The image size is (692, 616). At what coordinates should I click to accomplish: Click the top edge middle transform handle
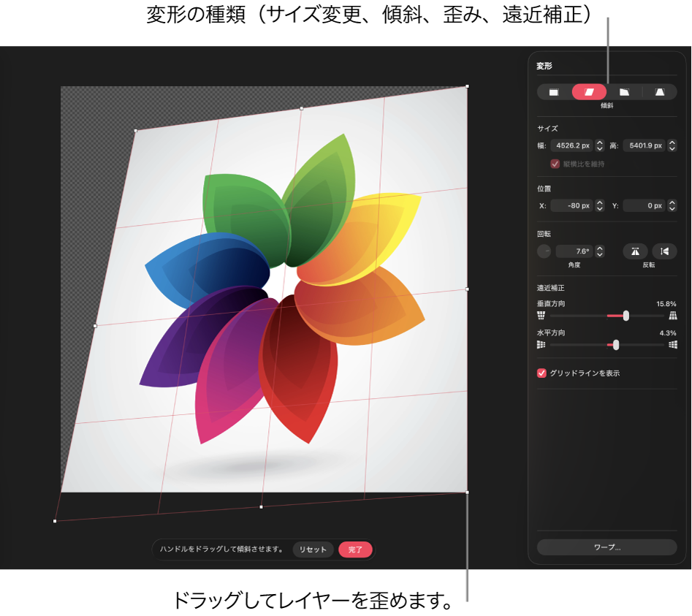(x=302, y=108)
